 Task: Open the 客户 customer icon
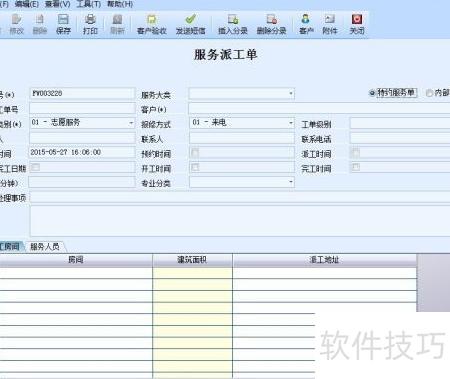(306, 24)
